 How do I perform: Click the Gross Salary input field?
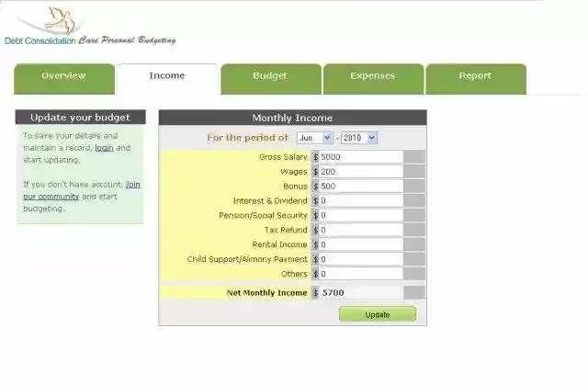click(361, 157)
